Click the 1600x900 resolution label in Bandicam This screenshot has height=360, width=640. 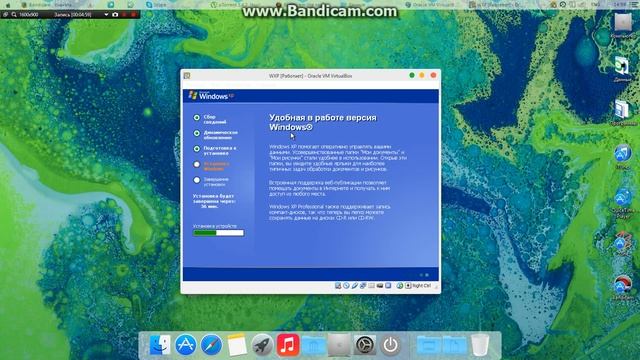click(29, 15)
